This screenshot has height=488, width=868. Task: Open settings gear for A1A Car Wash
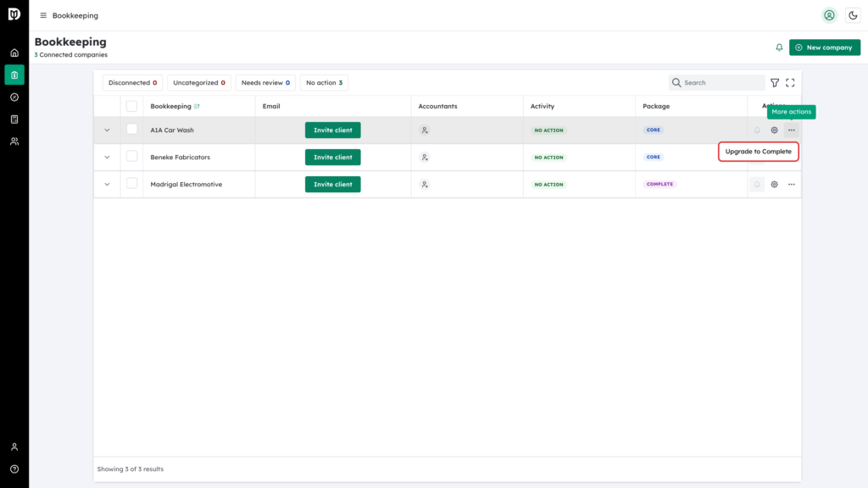coord(774,130)
